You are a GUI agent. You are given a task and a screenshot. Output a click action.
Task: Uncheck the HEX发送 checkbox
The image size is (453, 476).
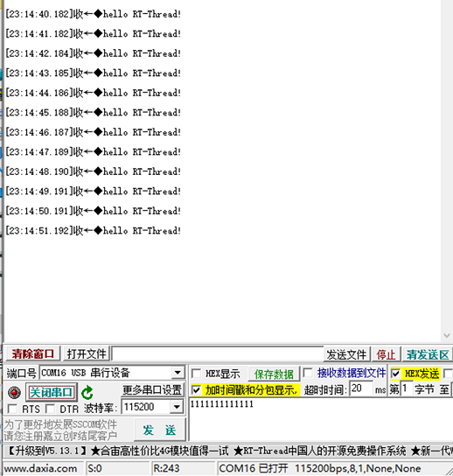[x=395, y=374]
